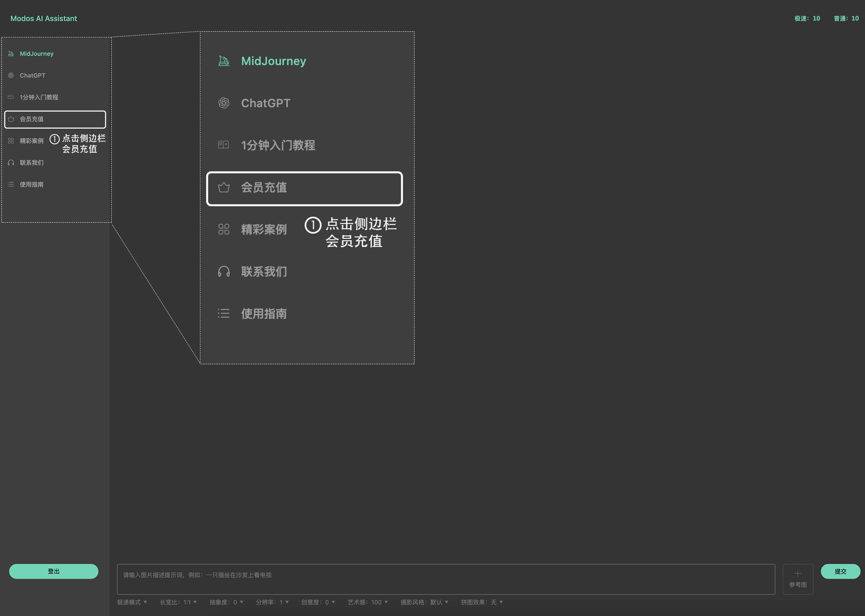Screen dimensions: 865x616
Task: Change the 抽象度 abstraction setting
Action: pyautogui.click(x=226, y=602)
